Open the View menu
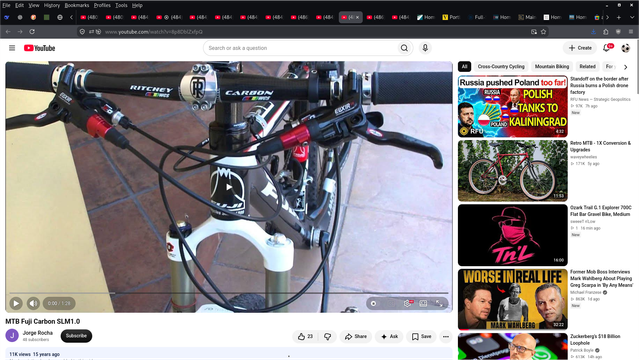Screen dimensions: 639x360 click(34, 5)
